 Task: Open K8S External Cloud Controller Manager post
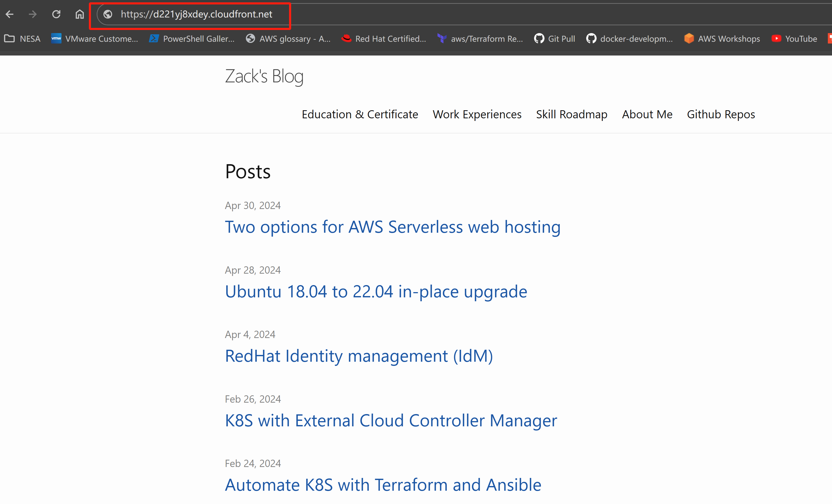(x=391, y=421)
